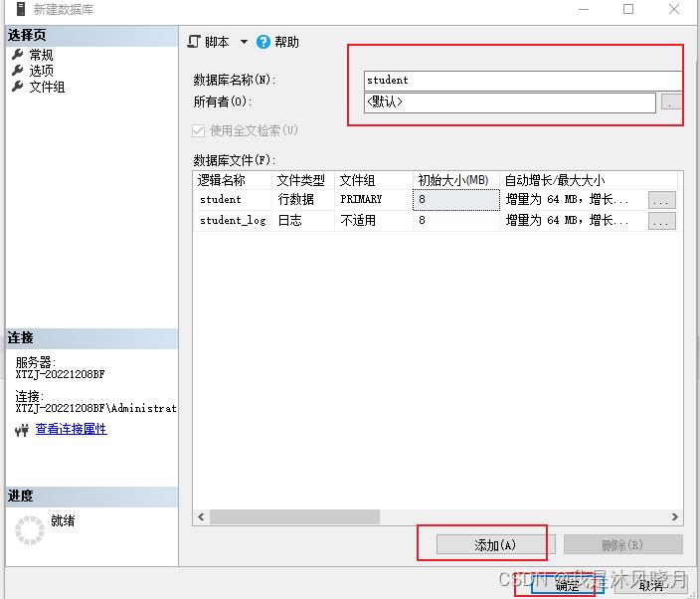Click autogrowth text of student_log row

(567, 221)
